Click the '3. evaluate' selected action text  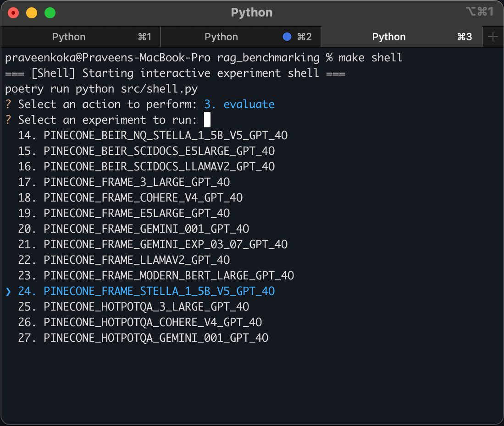(x=239, y=104)
